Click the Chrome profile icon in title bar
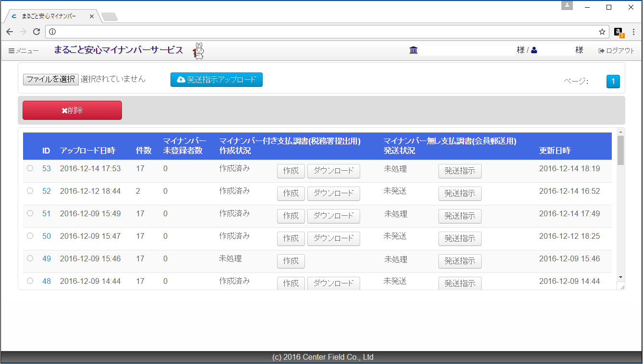The image size is (643, 364). (x=567, y=5)
